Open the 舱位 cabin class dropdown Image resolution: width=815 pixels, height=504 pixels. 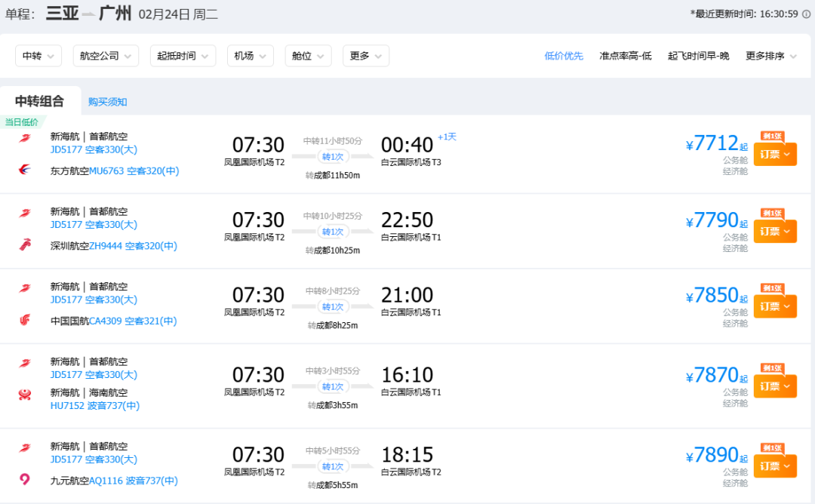(x=308, y=56)
